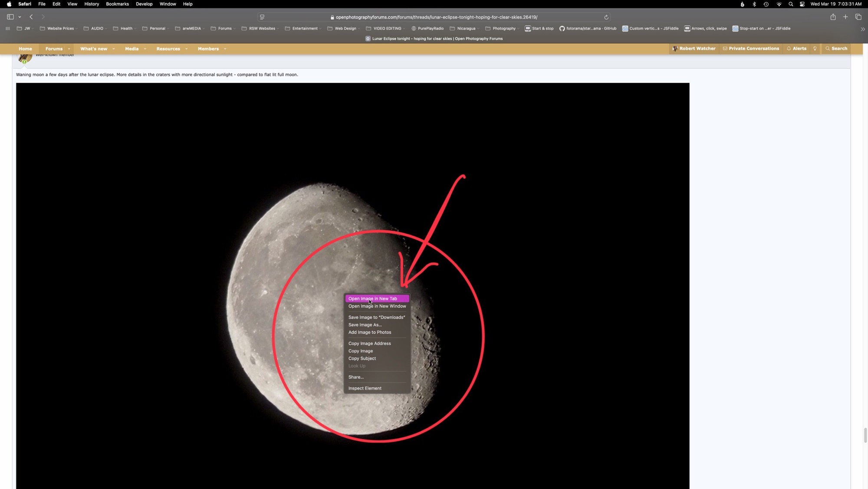Open the RSW Websites bookmarks folder
This screenshot has height=489, width=868.
pos(260,29)
